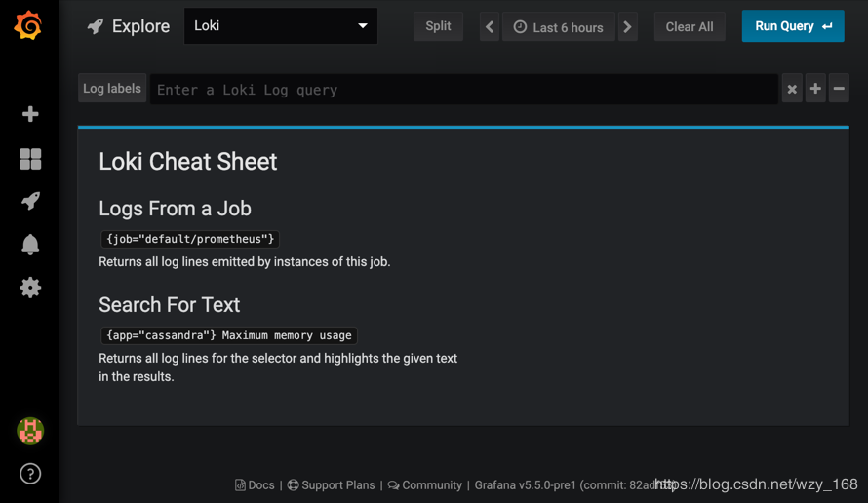Click the user avatar in sidebar

[x=30, y=430]
